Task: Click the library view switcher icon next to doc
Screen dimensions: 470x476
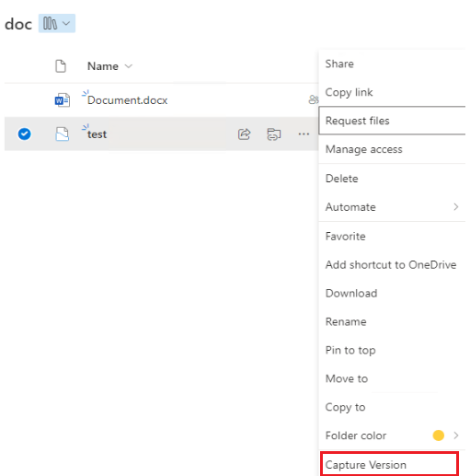Action: [x=57, y=23]
